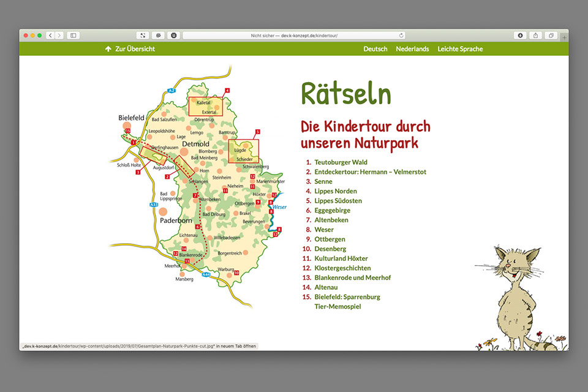Open the Teutoburger Wald link
The image size is (588, 392).
pyautogui.click(x=341, y=162)
